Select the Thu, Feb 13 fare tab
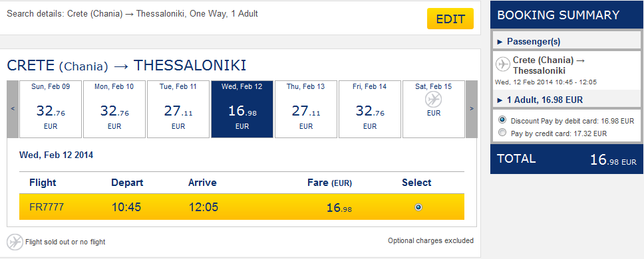 point(306,109)
